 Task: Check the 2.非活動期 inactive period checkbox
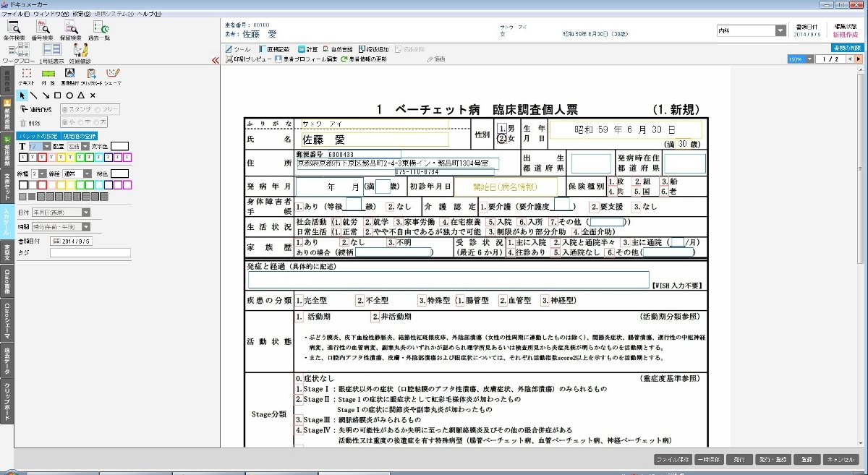click(x=374, y=317)
